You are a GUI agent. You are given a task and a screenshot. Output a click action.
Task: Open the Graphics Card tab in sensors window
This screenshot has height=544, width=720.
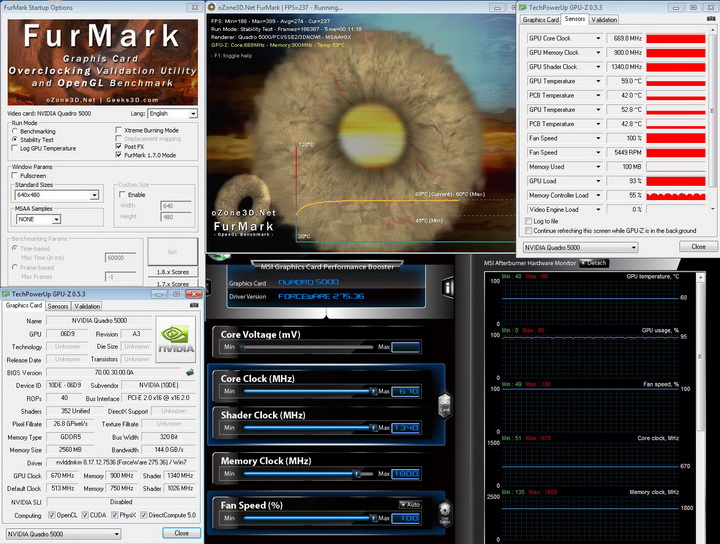click(x=540, y=19)
